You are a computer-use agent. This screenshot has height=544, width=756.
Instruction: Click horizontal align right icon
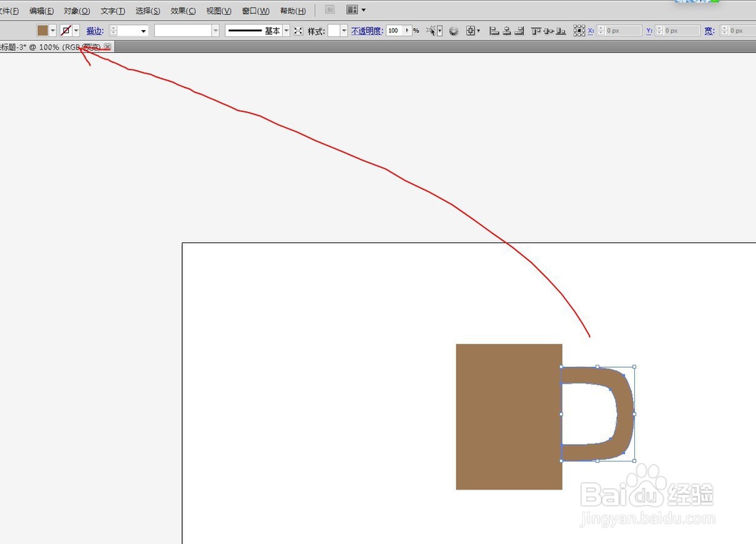click(519, 31)
